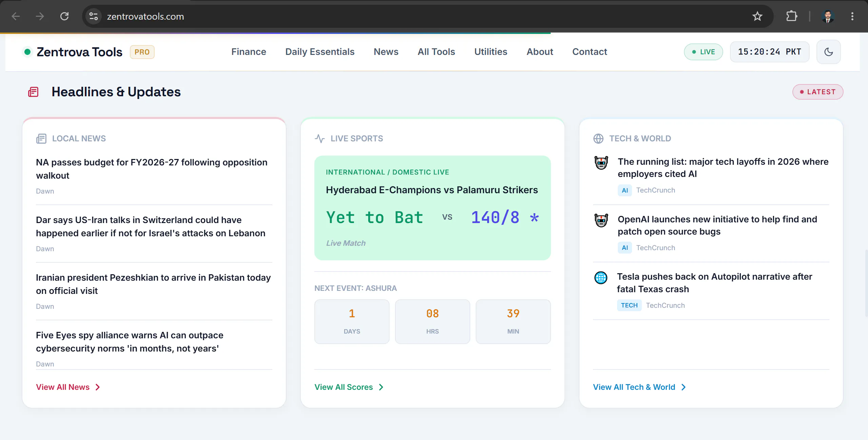The width and height of the screenshot is (868, 440).
Task: Open the Contact page
Action: (590, 52)
